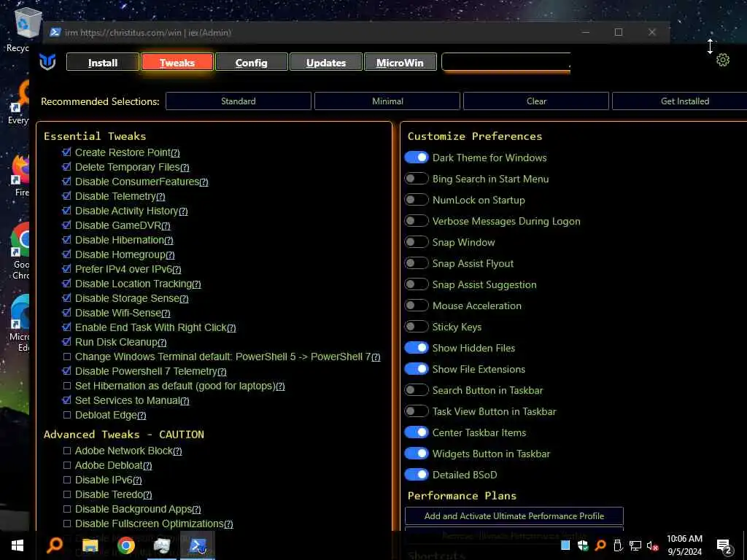747x560 pixels.
Task: Open Windows Start menu
Action: (18, 545)
